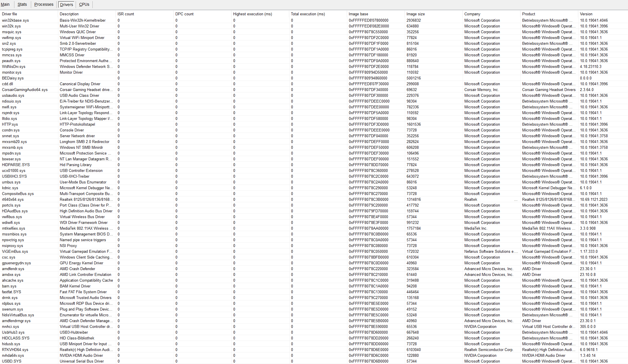Select the CorsairGamingAudio64.sys row

[25, 90]
